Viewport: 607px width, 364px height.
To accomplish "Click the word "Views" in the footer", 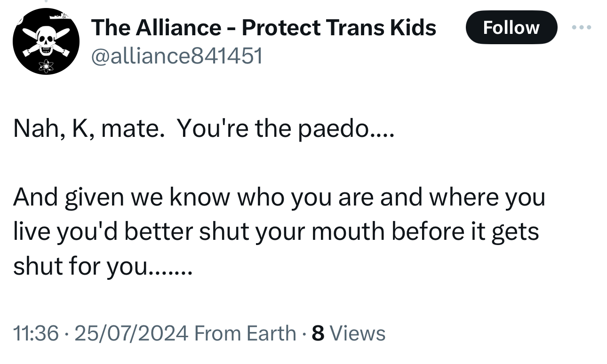I will (358, 333).
